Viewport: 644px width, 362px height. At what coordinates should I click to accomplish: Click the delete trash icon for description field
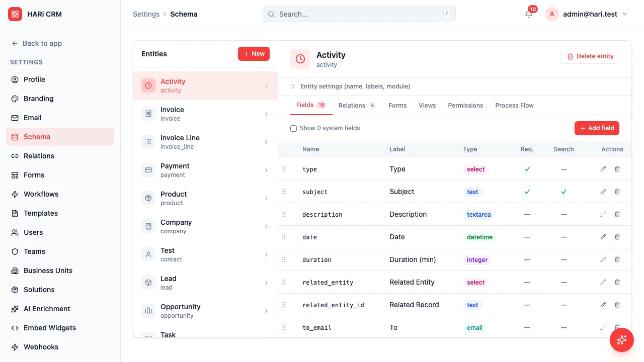(x=617, y=214)
